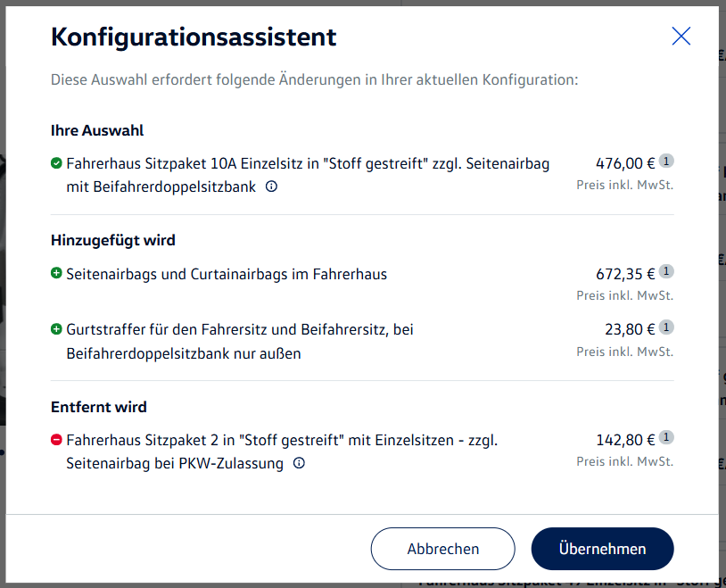
Task: Open info icon for Sitzpaket 10A
Action: pos(271,186)
